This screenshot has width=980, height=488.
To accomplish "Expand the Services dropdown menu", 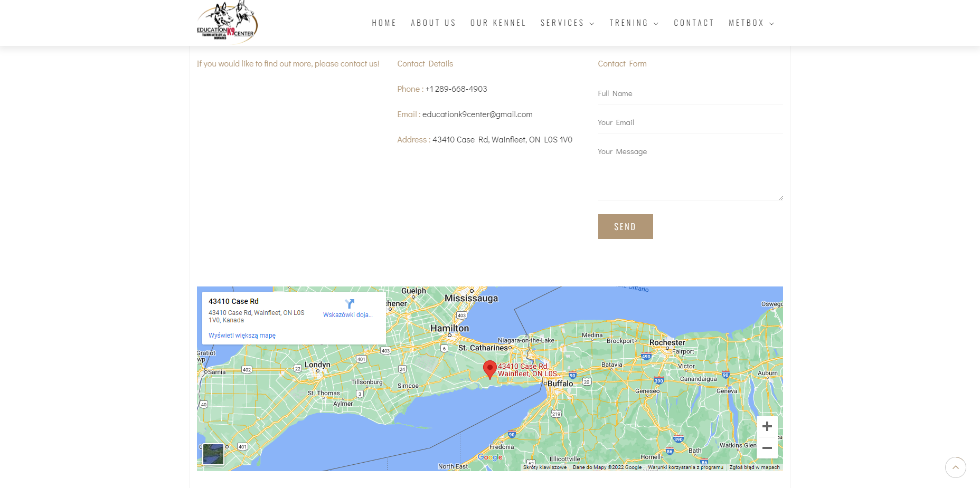I will coord(568,23).
